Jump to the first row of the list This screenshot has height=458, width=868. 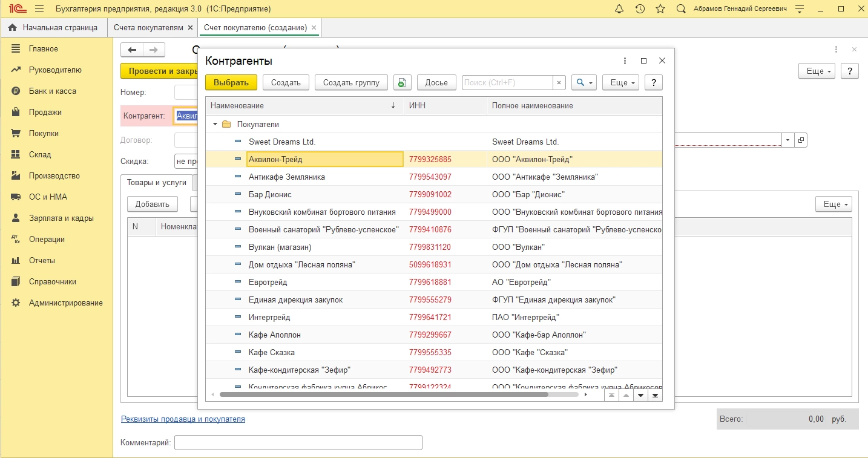click(x=612, y=395)
